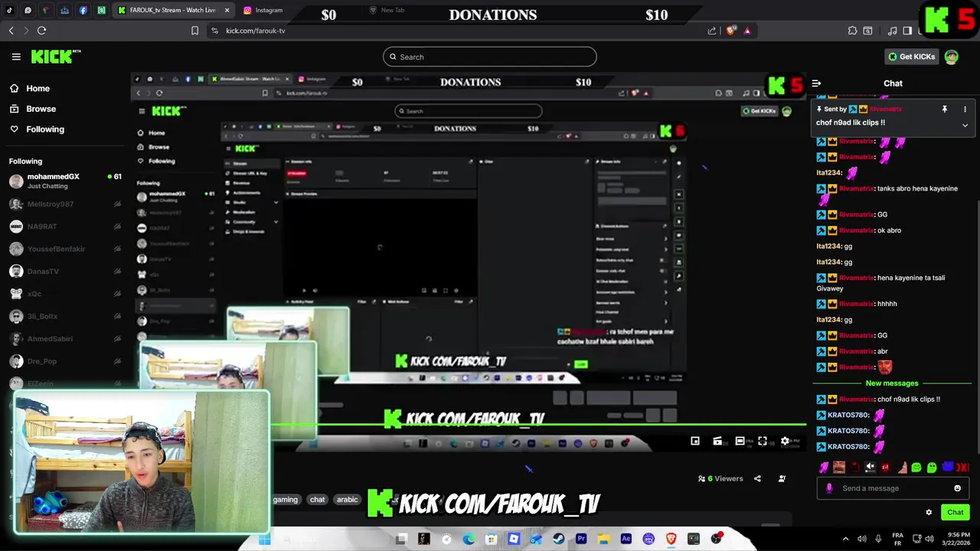Show the 6 Viewers list
The width and height of the screenshot is (980, 551).
pyautogui.click(x=720, y=478)
